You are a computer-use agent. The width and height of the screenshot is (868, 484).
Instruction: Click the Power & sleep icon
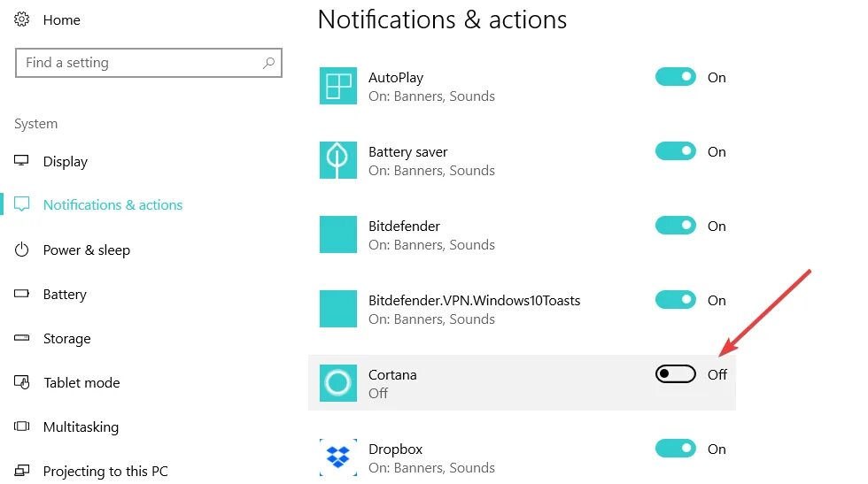21,250
